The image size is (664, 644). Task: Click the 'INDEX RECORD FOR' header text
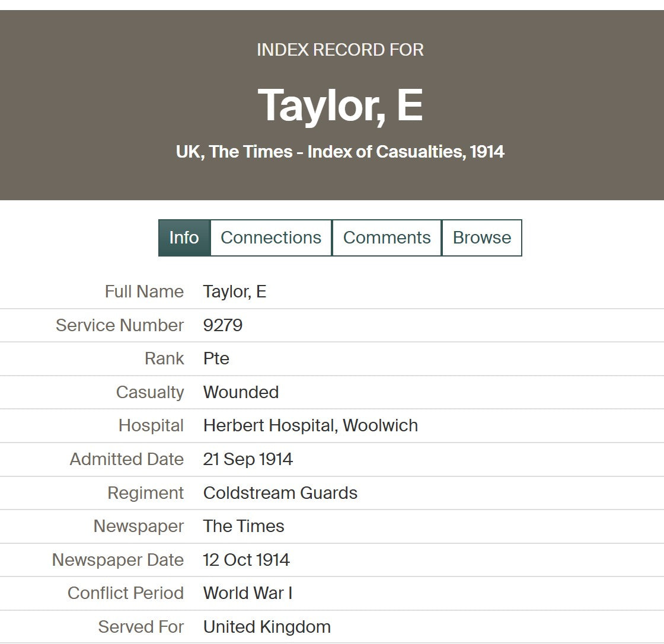340,50
